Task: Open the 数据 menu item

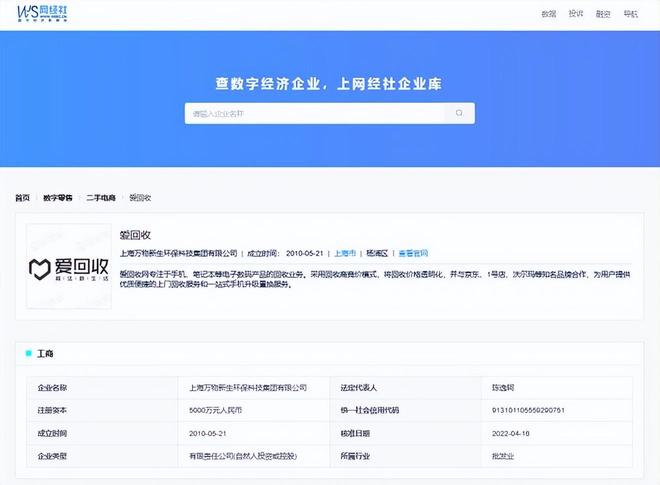Action: click(x=548, y=14)
